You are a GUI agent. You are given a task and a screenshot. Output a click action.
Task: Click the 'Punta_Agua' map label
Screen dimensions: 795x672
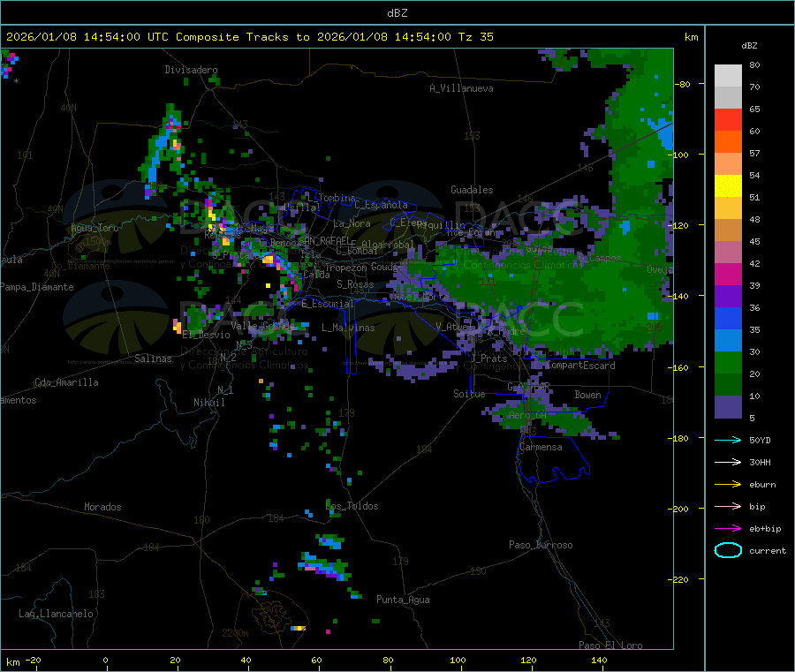403,600
